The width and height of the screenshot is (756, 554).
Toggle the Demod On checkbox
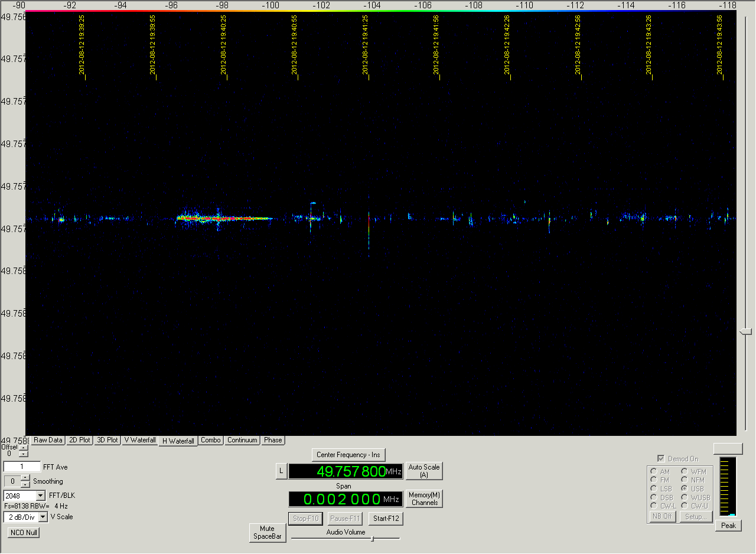(x=660, y=459)
